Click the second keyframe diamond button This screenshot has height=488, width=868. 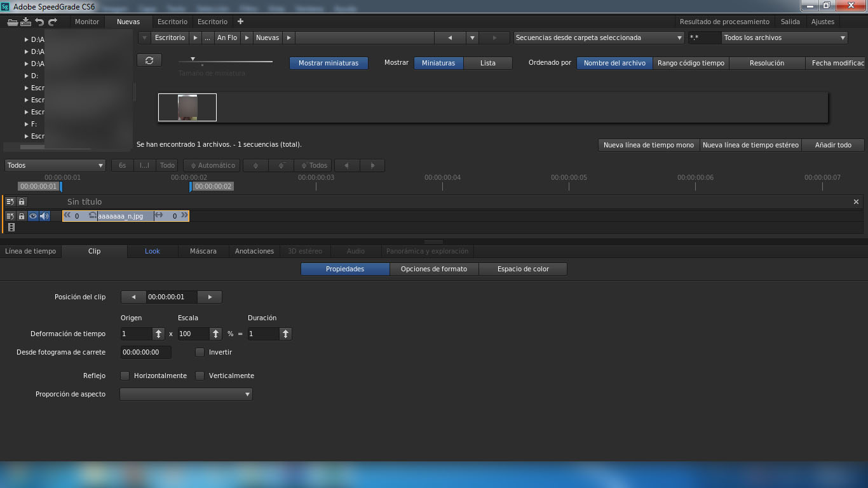pos(281,165)
